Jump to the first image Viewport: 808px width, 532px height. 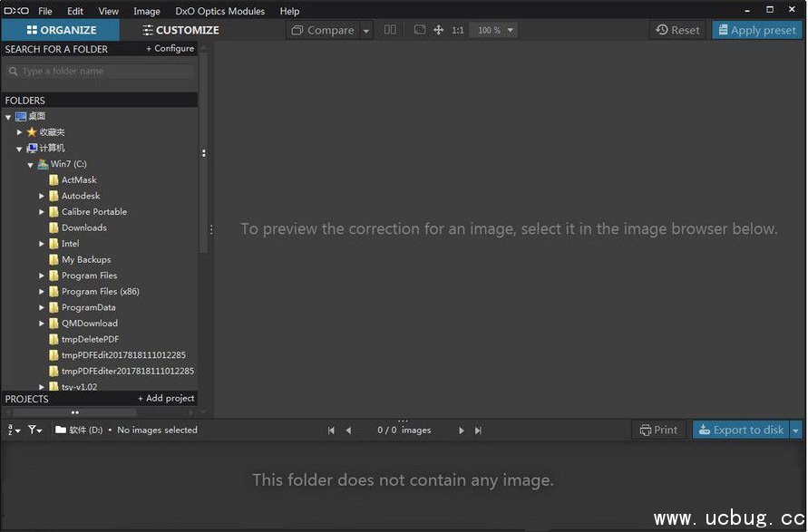(331, 430)
